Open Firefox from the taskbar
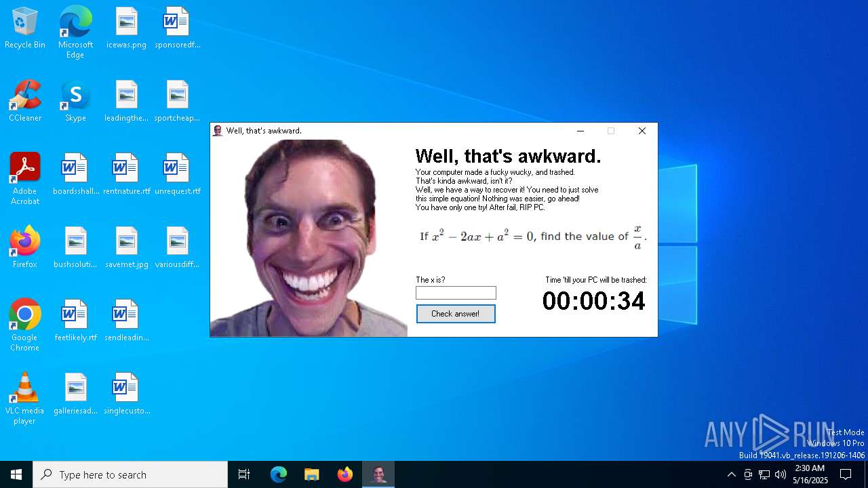The height and width of the screenshot is (488, 868). [x=345, y=474]
